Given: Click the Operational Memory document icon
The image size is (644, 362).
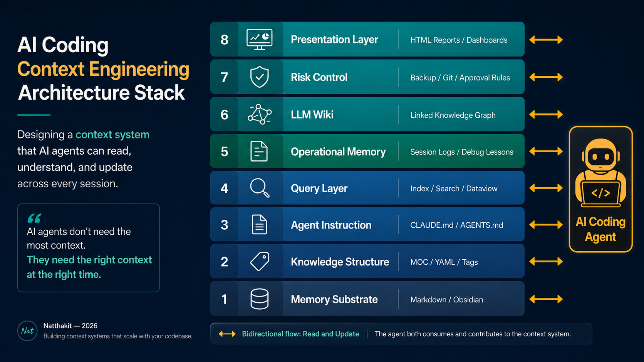Looking at the screenshot, I should 259,151.
